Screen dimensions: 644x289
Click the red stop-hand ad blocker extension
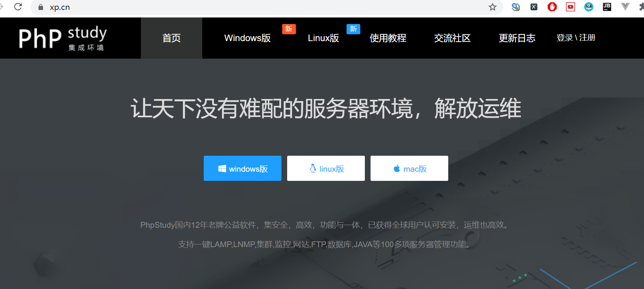(x=552, y=7)
